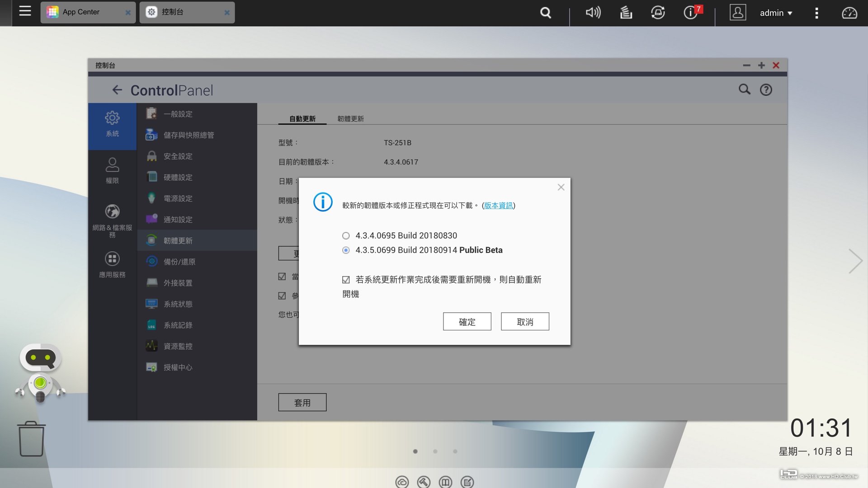The height and width of the screenshot is (488, 868).
Task: Click the second desktop page indicator dot
Action: coord(435,451)
